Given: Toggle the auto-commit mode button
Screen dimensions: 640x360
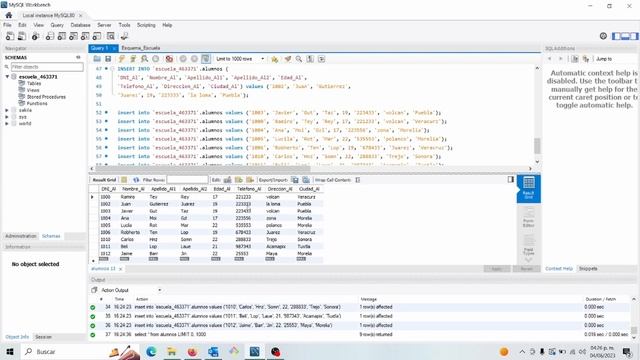Looking at the screenshot, I should tap(206, 59).
